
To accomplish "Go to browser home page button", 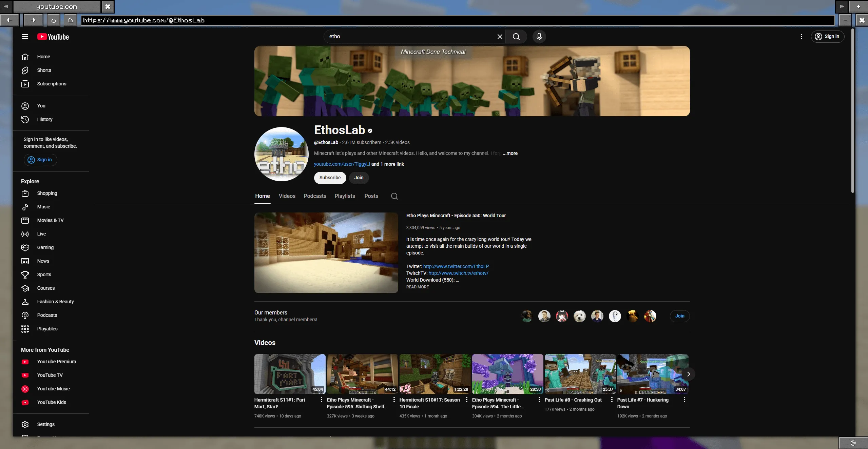I will (x=70, y=20).
